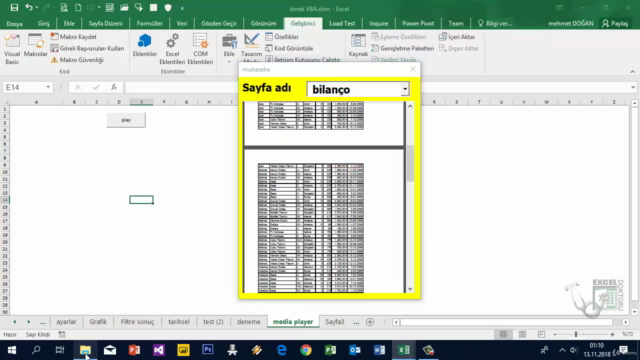Screen dimensions: 640x360
Task: Open the Eklentiler add-ins store
Action: pos(144,46)
